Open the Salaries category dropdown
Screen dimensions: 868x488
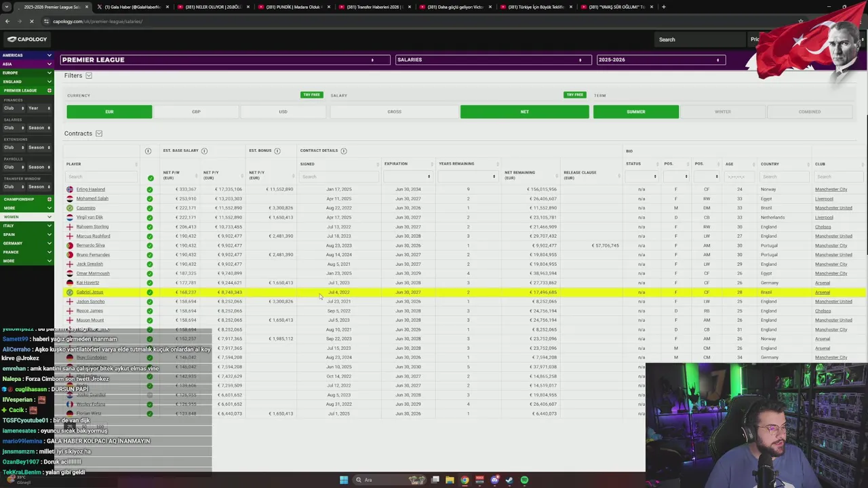pos(492,60)
